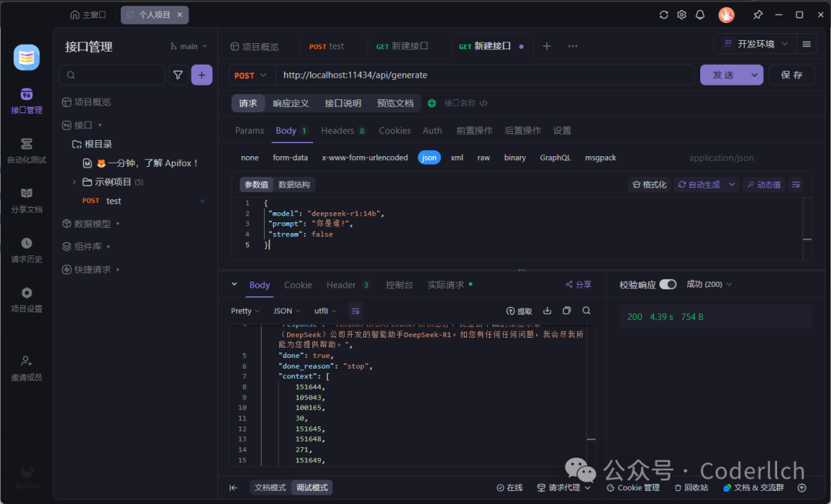
Task: Search the response with the magnifier icon
Action: 586,311
